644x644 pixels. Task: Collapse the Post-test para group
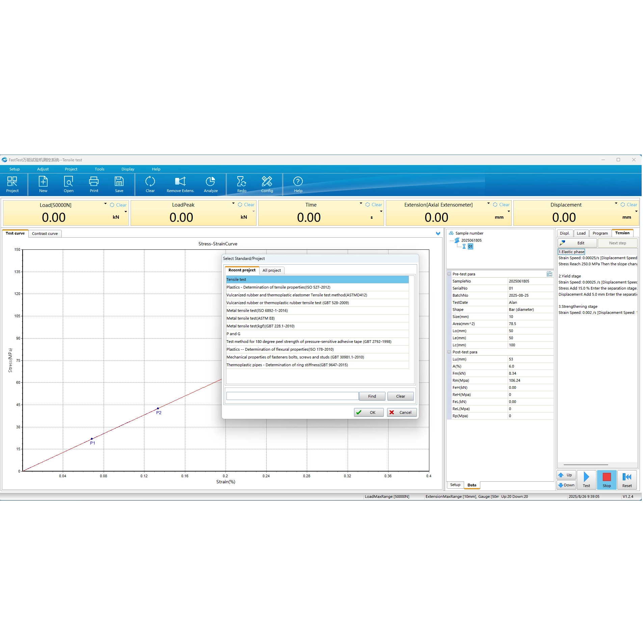(449, 352)
